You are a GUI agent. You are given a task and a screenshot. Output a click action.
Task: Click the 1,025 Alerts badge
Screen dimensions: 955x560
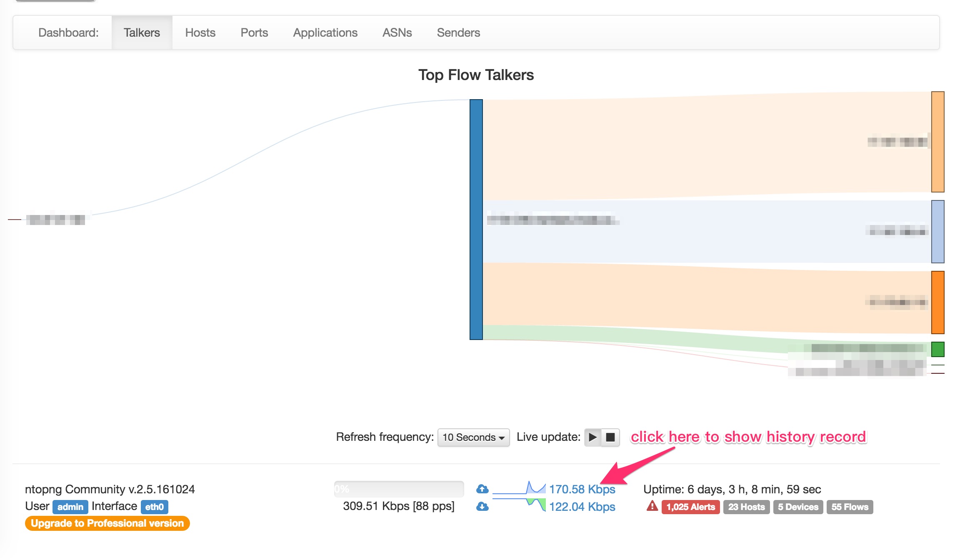[x=690, y=507]
